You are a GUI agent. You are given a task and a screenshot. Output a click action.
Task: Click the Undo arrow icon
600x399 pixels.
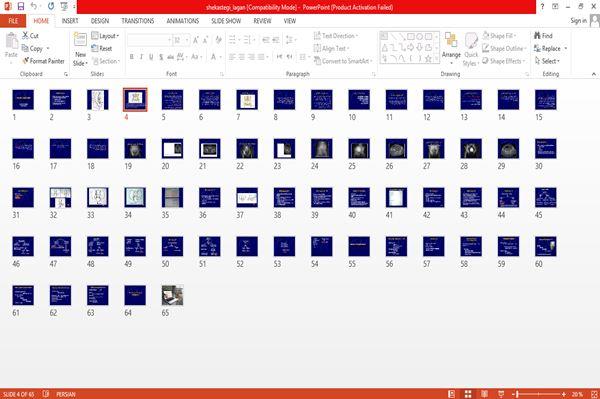pyautogui.click(x=34, y=6)
